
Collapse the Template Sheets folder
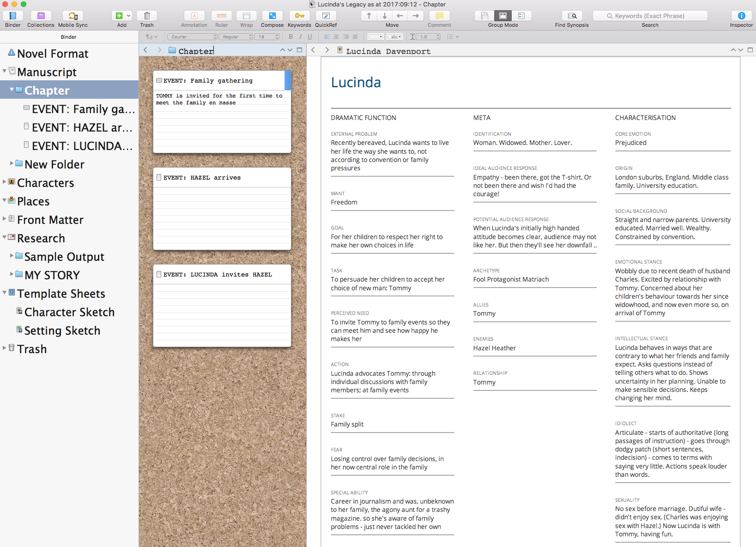[5, 293]
